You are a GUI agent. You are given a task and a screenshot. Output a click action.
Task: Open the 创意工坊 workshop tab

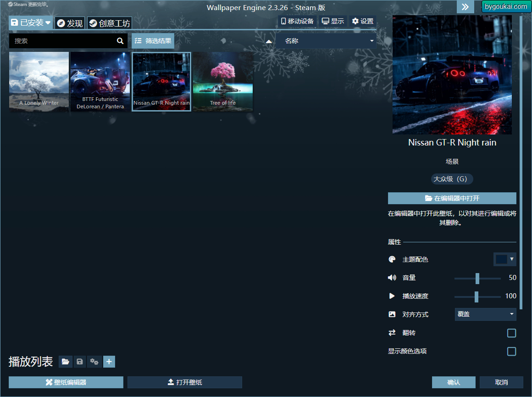click(110, 23)
